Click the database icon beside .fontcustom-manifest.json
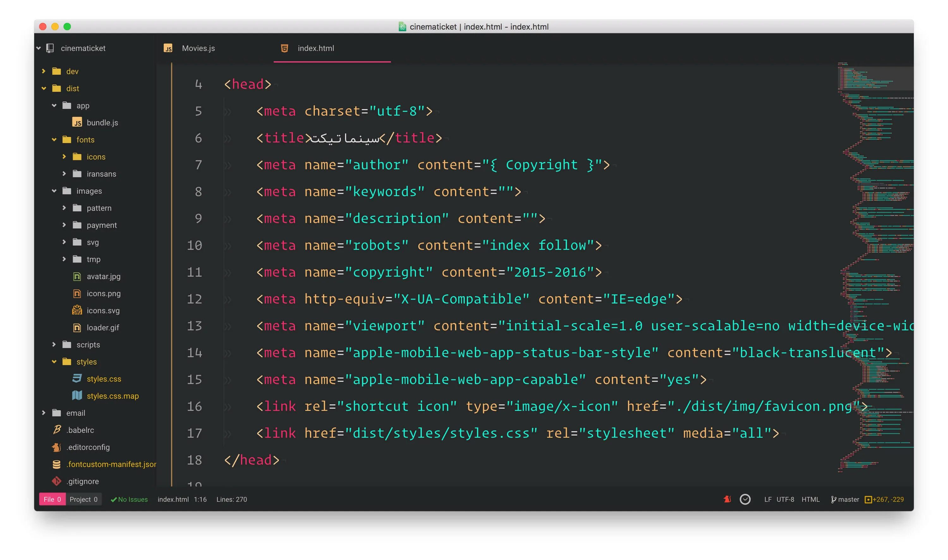This screenshot has width=948, height=560. pyautogui.click(x=57, y=464)
